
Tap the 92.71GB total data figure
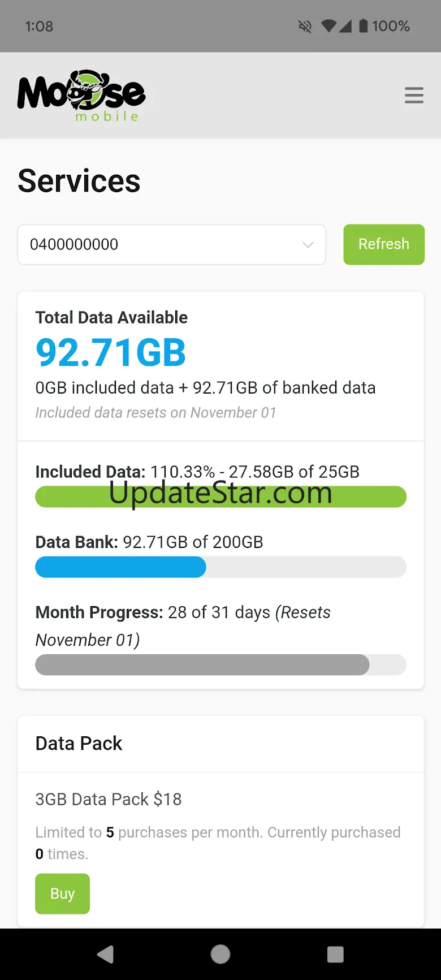(111, 352)
